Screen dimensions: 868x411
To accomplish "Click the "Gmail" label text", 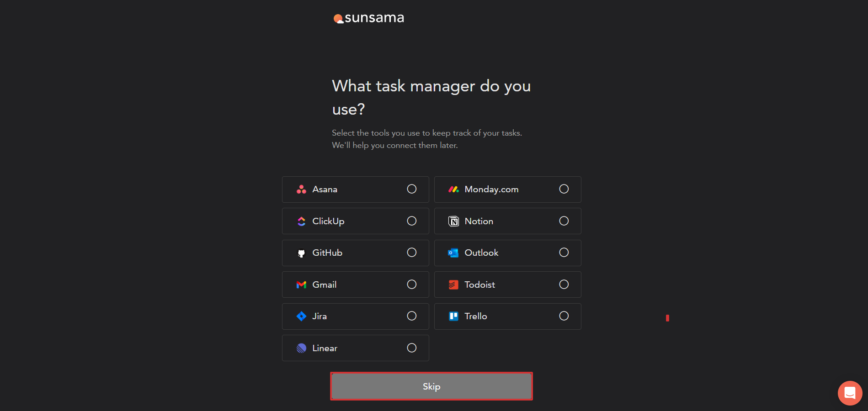I will (x=324, y=285).
